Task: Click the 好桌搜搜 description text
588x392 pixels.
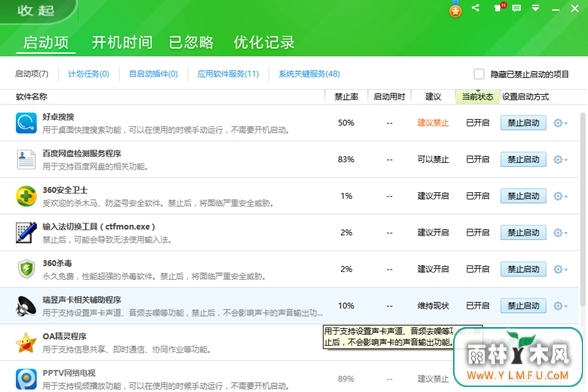Action: (166, 130)
